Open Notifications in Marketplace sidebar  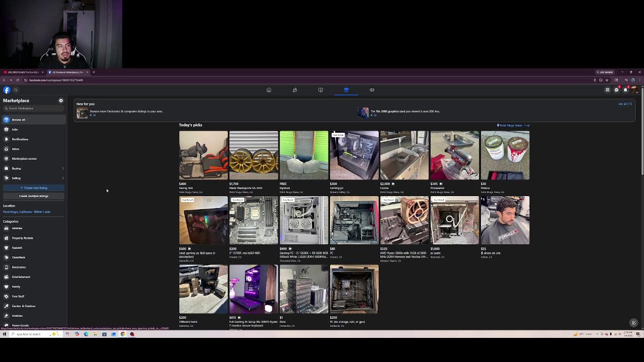pyautogui.click(x=33, y=139)
